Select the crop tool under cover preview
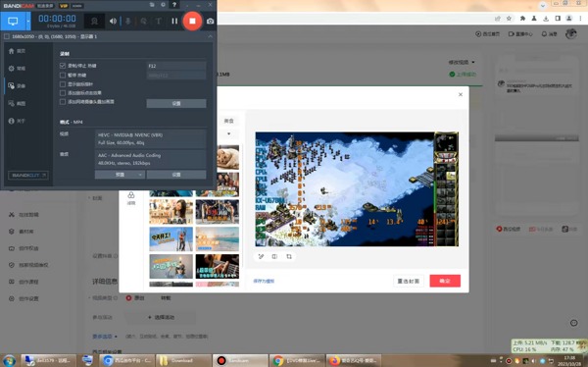Image resolution: width=588 pixels, height=367 pixels. tap(289, 256)
